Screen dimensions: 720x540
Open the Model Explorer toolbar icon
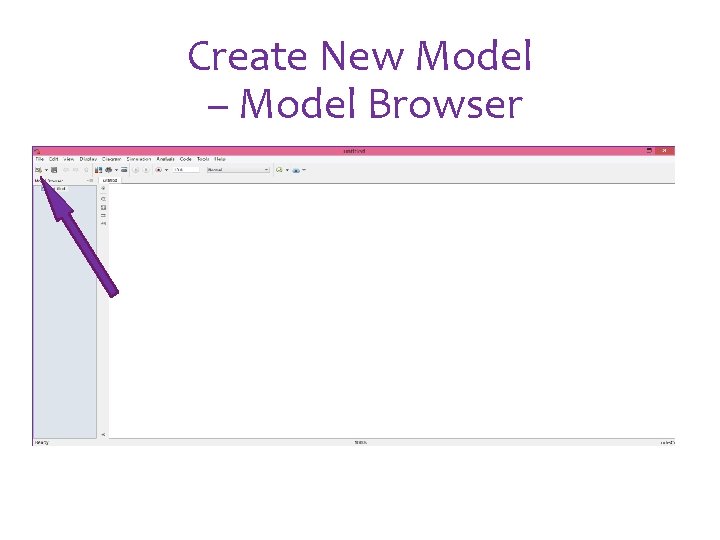[x=124, y=170]
